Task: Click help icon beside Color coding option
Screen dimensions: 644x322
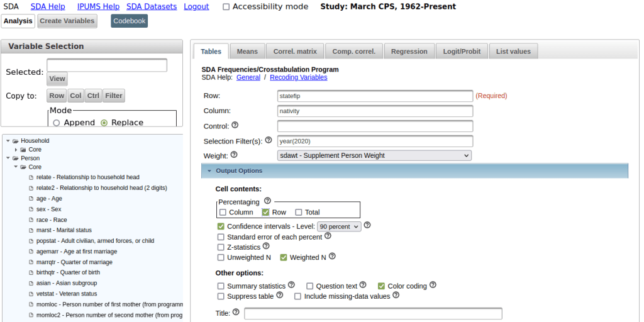Action: click(433, 285)
